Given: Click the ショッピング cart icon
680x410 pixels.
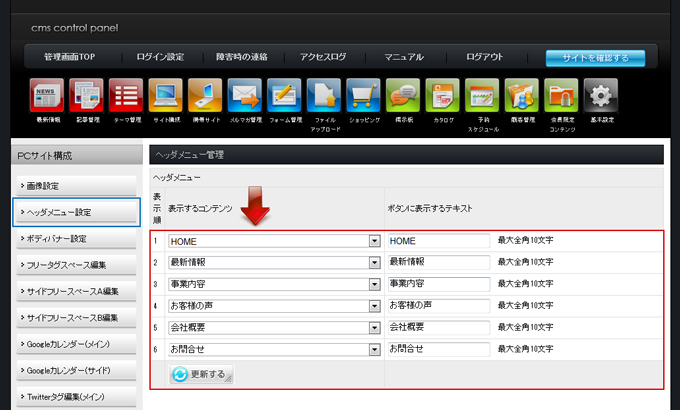Looking at the screenshot, I should pos(363,96).
